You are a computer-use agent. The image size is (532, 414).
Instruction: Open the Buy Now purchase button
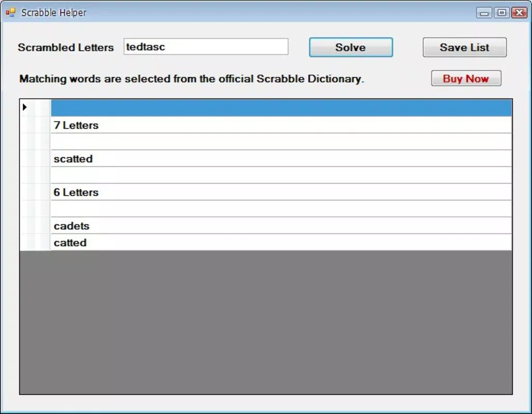click(x=466, y=78)
